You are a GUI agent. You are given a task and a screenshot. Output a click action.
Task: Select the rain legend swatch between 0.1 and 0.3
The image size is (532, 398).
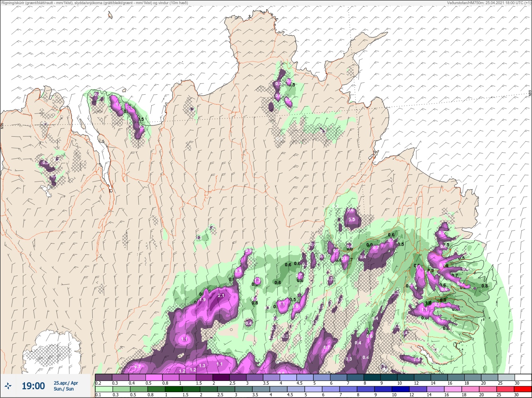tap(103, 389)
